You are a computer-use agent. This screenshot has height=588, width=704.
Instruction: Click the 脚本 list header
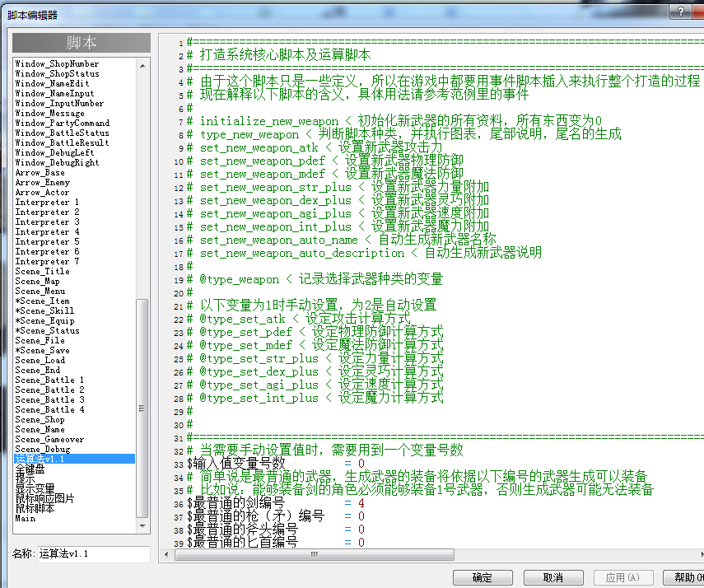[x=82, y=43]
